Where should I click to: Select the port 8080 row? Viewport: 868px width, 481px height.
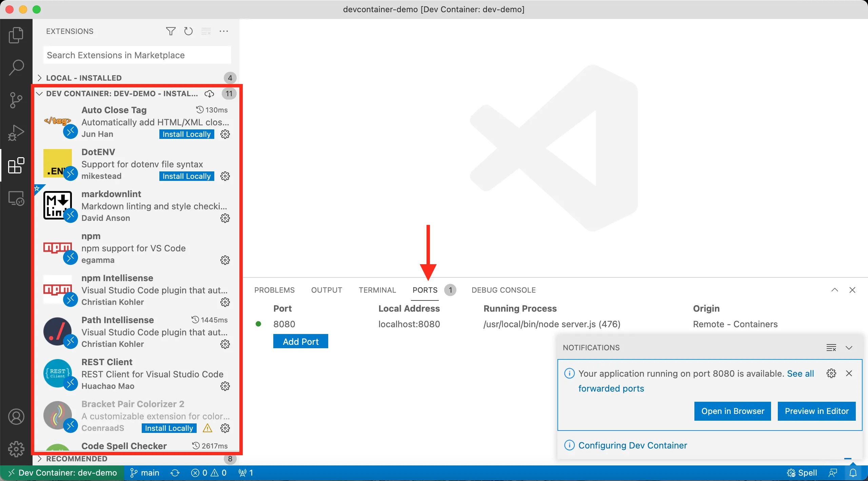555,324
